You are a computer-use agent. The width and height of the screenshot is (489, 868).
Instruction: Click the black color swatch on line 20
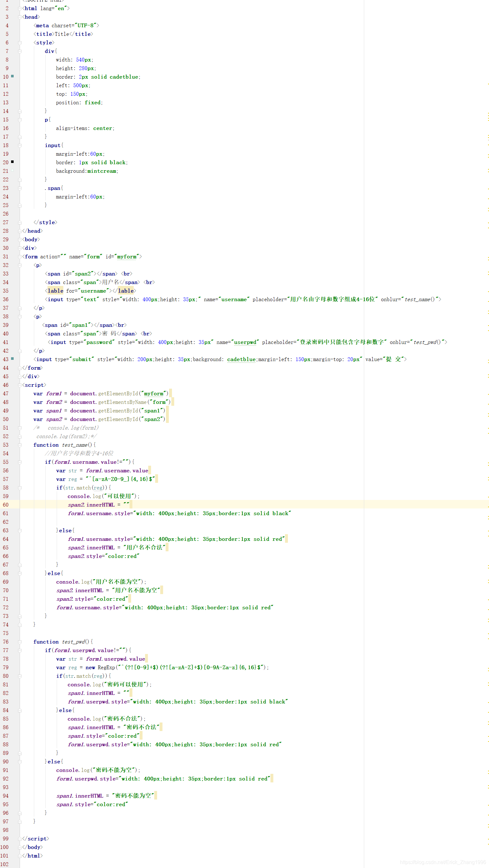click(x=12, y=162)
